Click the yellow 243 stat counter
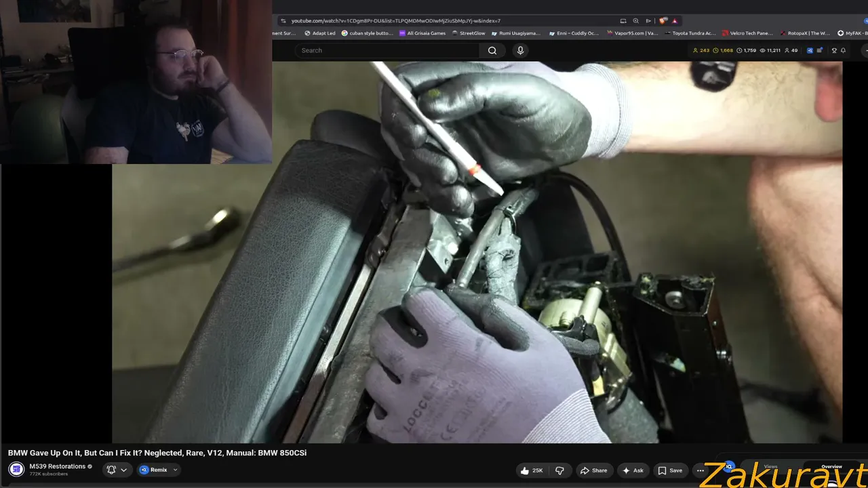868x488 pixels. coord(701,50)
